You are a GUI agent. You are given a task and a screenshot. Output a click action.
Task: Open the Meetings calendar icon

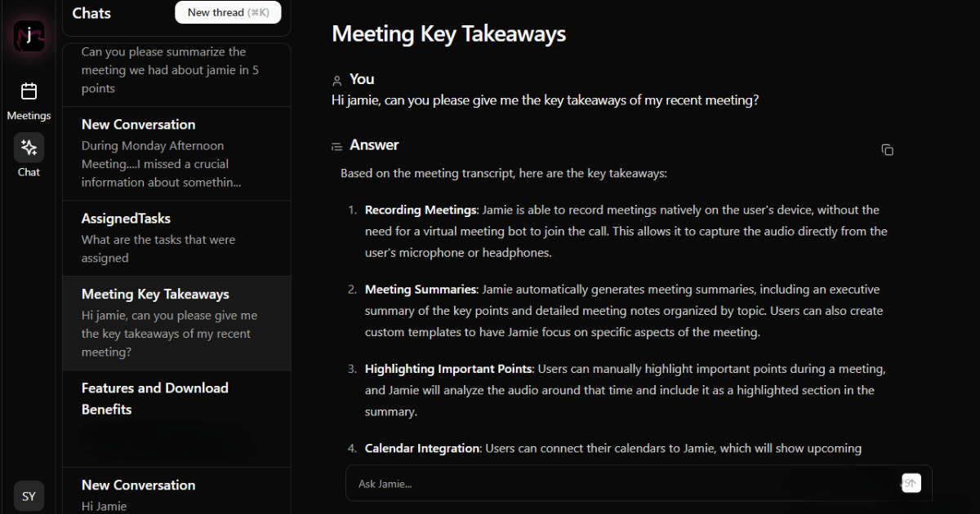(29, 91)
